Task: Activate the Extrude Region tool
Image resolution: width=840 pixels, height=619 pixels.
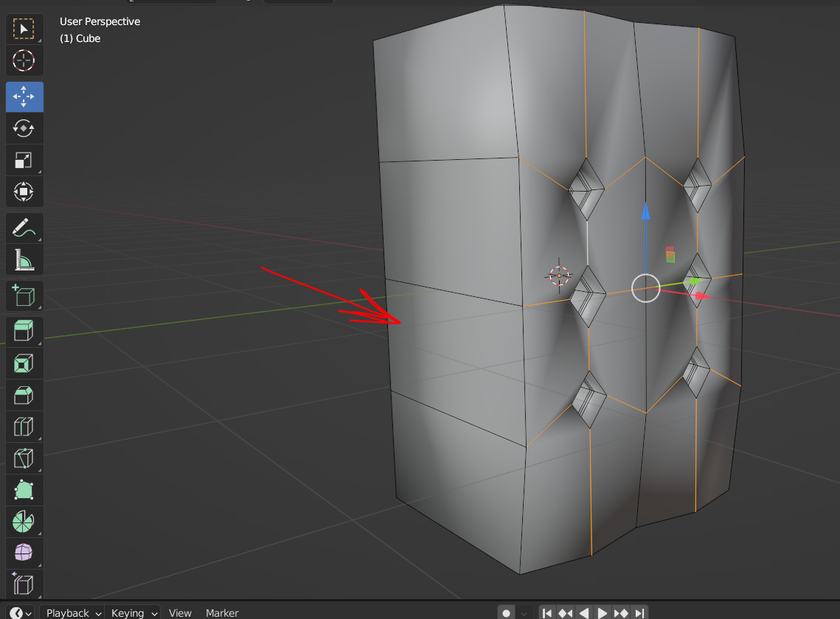Action: 24,330
